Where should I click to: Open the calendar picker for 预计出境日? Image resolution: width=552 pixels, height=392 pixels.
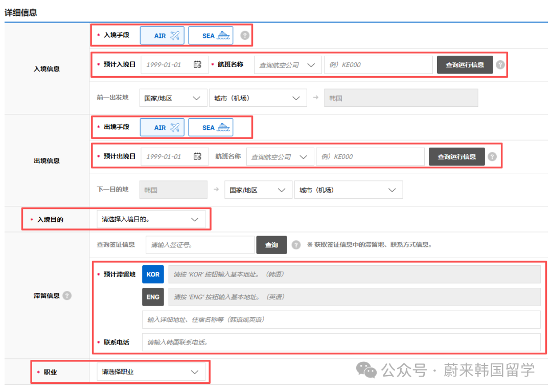tap(198, 156)
